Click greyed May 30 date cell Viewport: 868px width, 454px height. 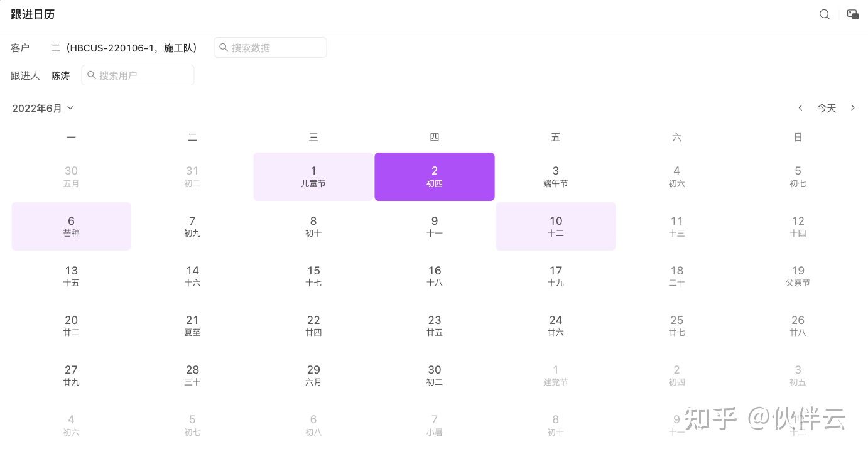72,176
